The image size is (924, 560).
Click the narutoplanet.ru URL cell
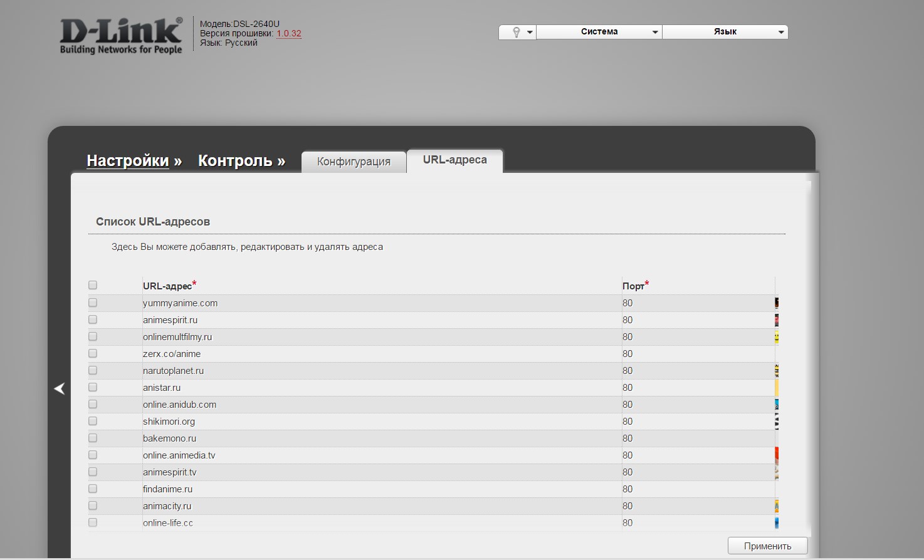point(382,371)
